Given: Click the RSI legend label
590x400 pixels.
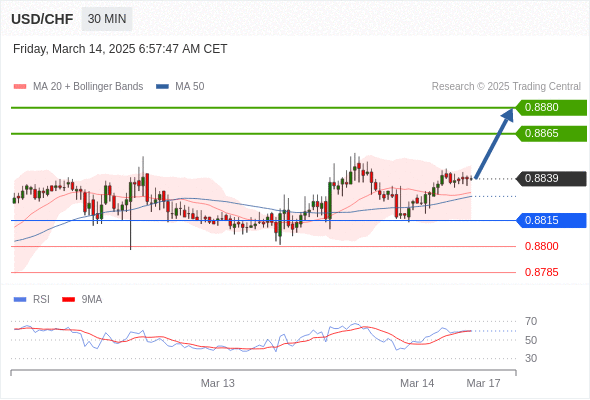Looking at the screenshot, I should 41,300.
